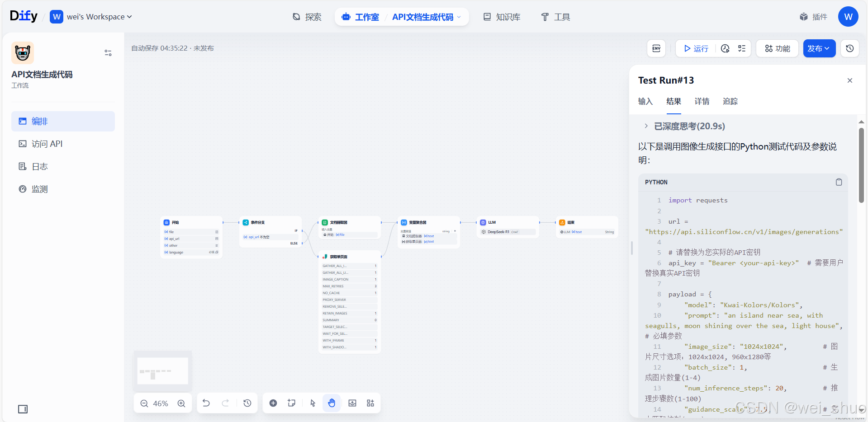Switch to the 详情 tab in Test Run panel
Screen dimensions: 868x422
(x=701, y=101)
